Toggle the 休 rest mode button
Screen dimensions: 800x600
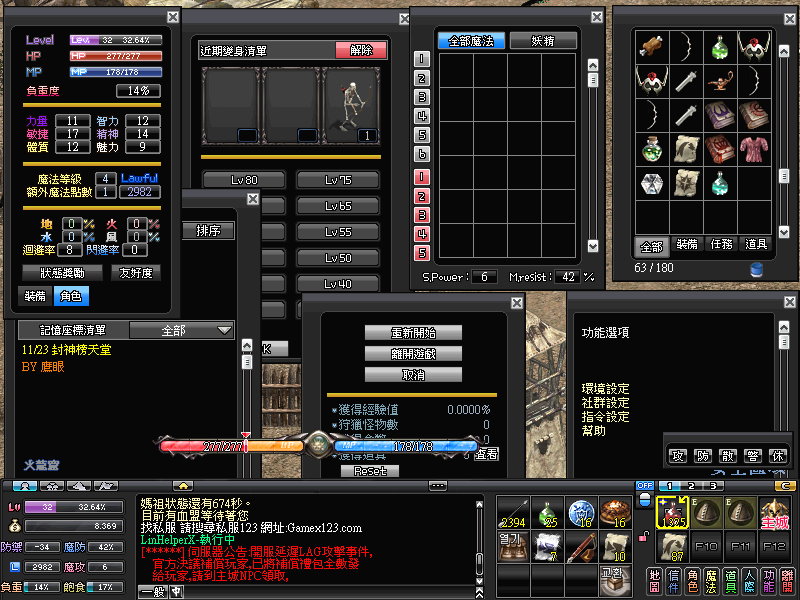pyautogui.click(x=778, y=456)
